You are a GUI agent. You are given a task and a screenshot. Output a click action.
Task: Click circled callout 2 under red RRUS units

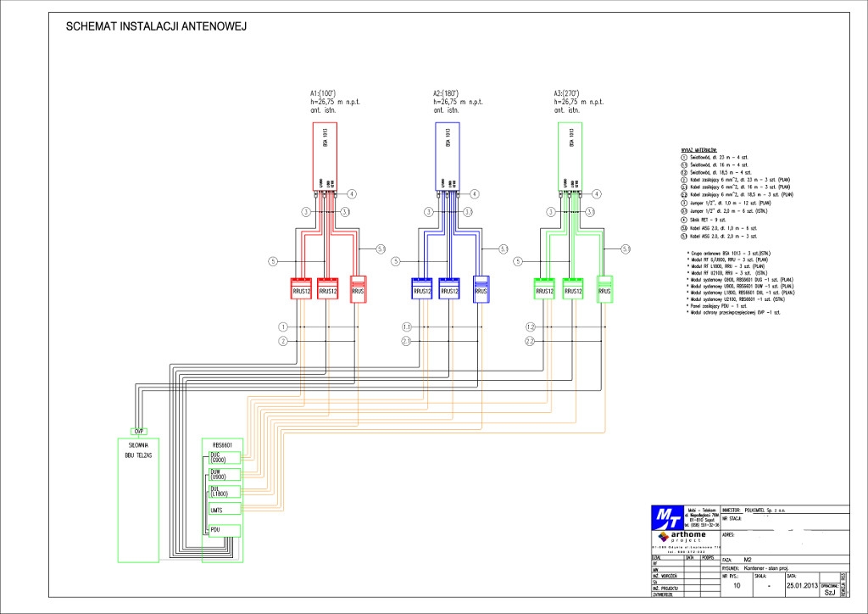coord(283,341)
